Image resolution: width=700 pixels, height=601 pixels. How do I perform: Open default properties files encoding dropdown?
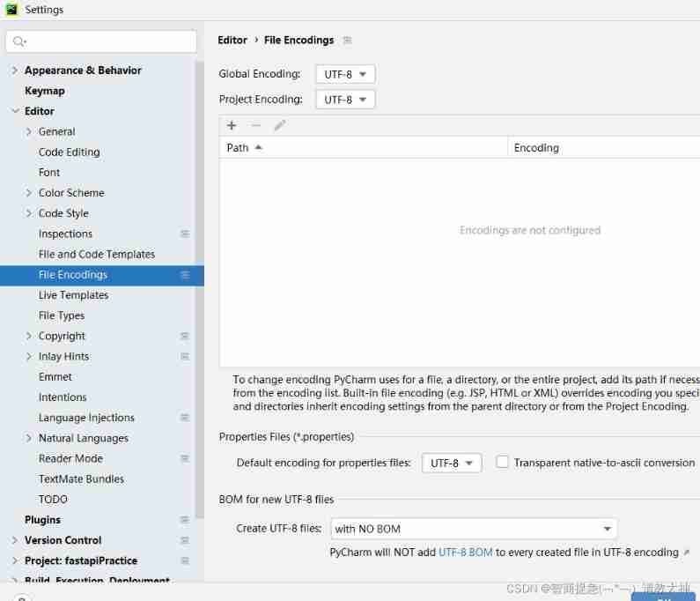coord(452,463)
